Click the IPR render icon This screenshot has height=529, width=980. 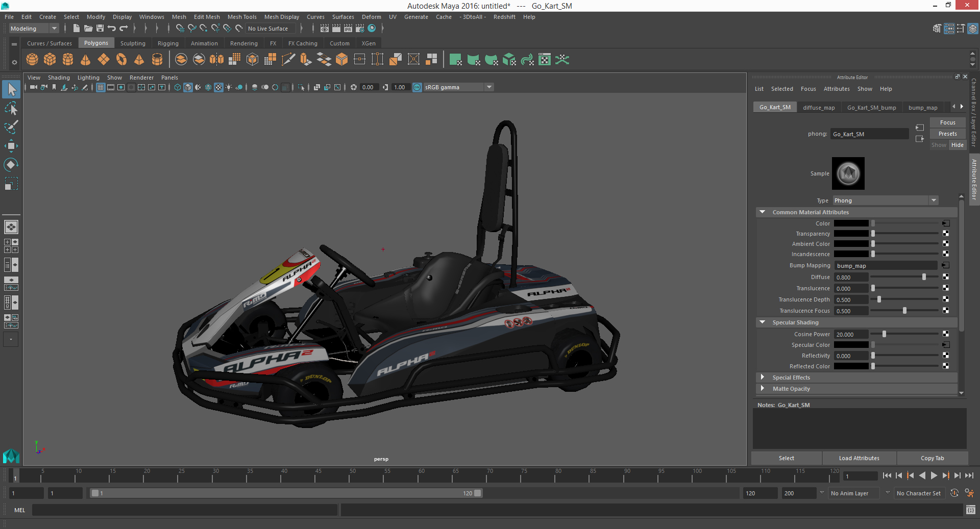[348, 29]
